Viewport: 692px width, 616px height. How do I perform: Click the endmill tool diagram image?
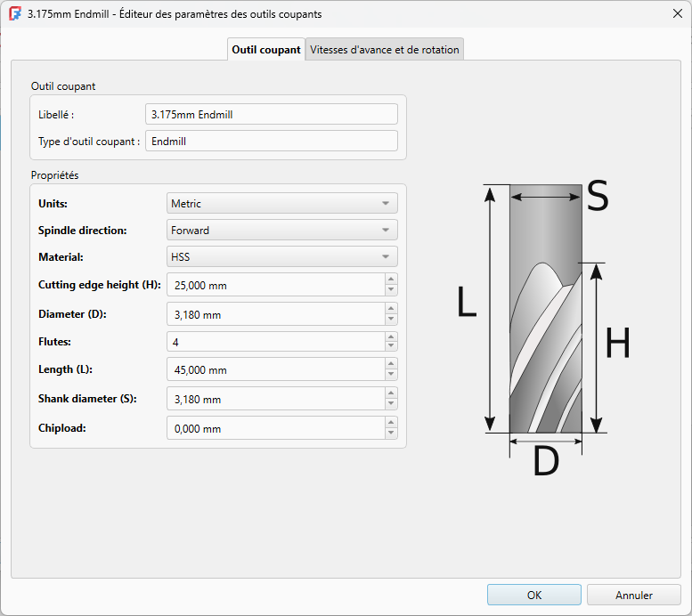(x=545, y=328)
